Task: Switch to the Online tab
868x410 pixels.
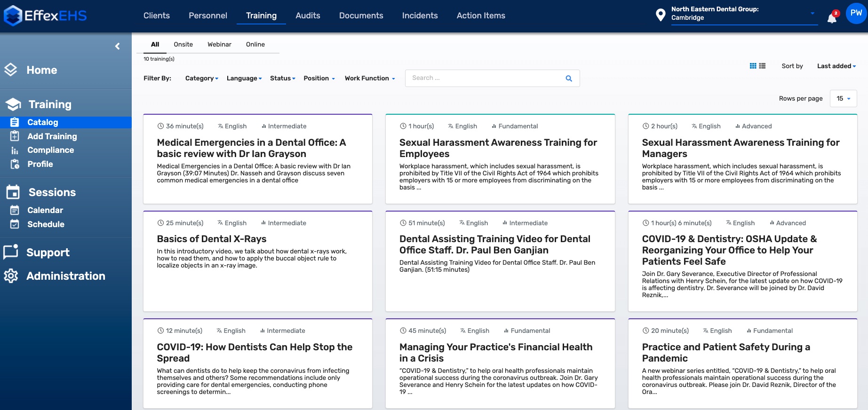Action: pos(255,45)
